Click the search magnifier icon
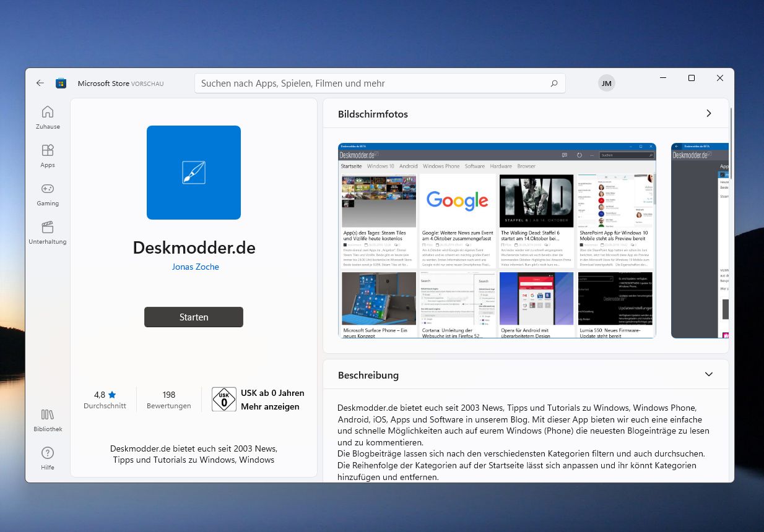 pyautogui.click(x=554, y=84)
